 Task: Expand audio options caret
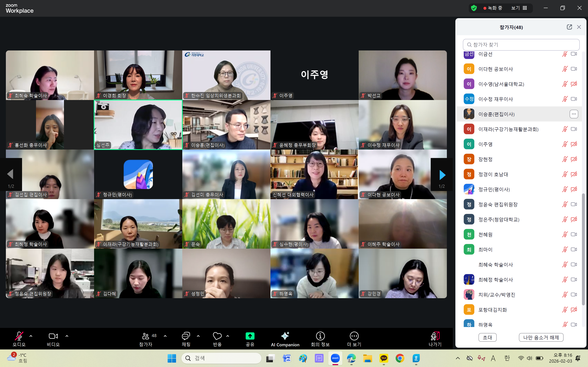31,336
